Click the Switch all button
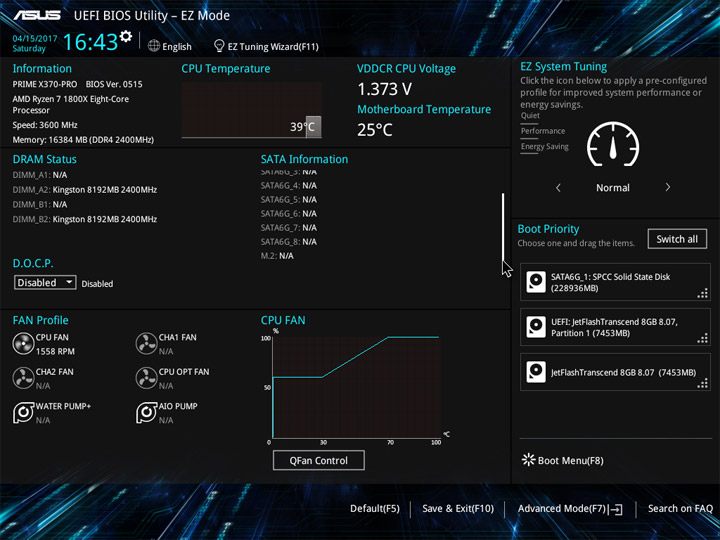Image resolution: width=720 pixels, height=540 pixels. coord(677,239)
